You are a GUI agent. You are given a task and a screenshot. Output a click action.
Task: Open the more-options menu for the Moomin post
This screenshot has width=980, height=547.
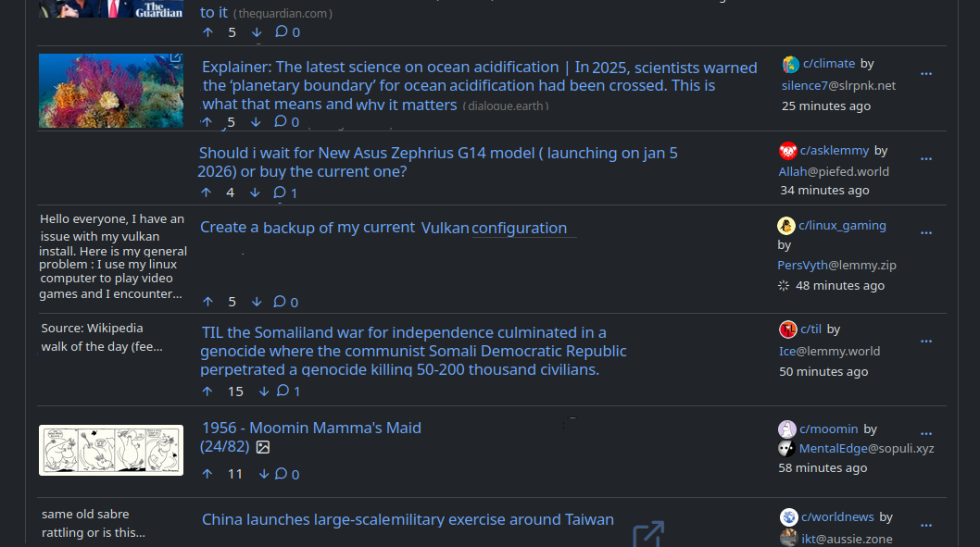click(x=925, y=433)
